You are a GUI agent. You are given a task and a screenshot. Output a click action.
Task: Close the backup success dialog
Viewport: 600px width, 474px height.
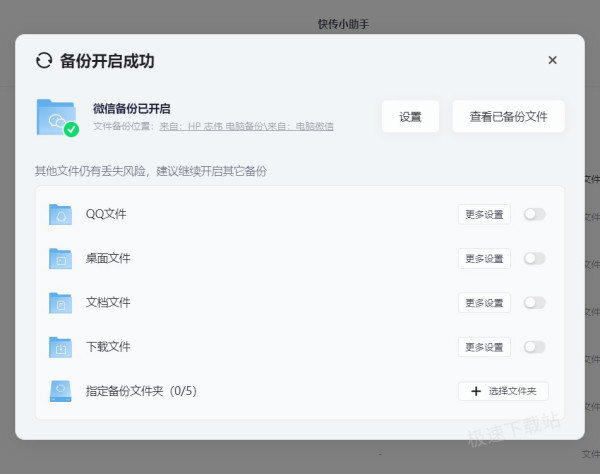(x=552, y=60)
